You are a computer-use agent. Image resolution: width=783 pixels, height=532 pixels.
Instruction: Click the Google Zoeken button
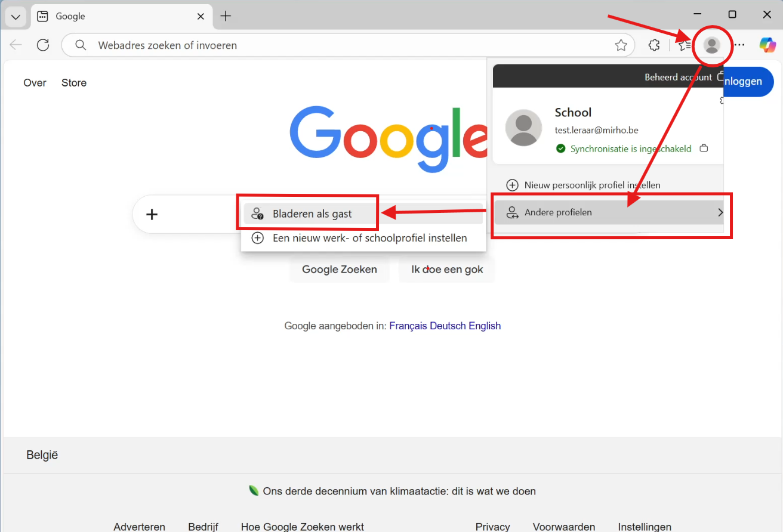[x=339, y=270]
